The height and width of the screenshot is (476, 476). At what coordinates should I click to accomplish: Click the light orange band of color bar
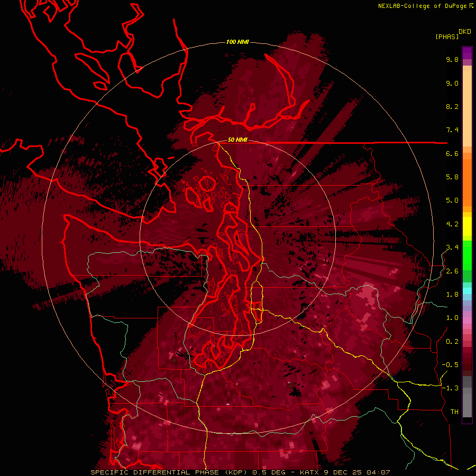point(467,108)
